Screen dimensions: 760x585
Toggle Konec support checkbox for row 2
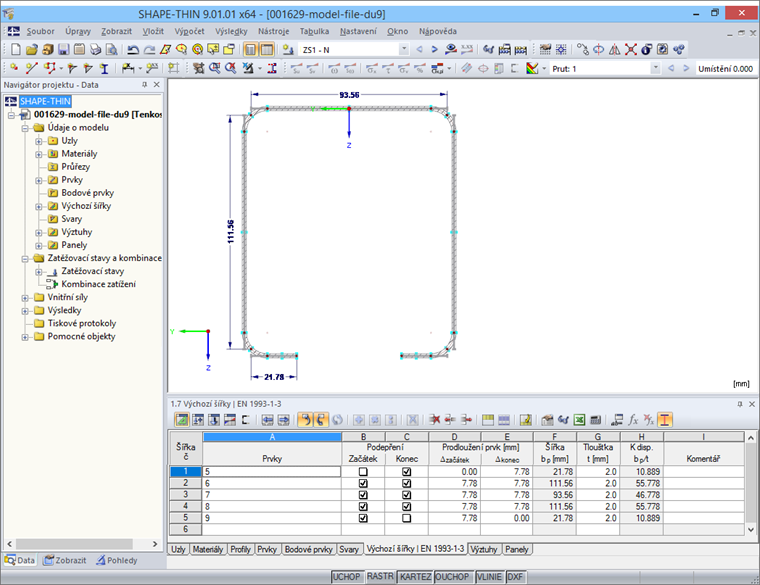406,483
